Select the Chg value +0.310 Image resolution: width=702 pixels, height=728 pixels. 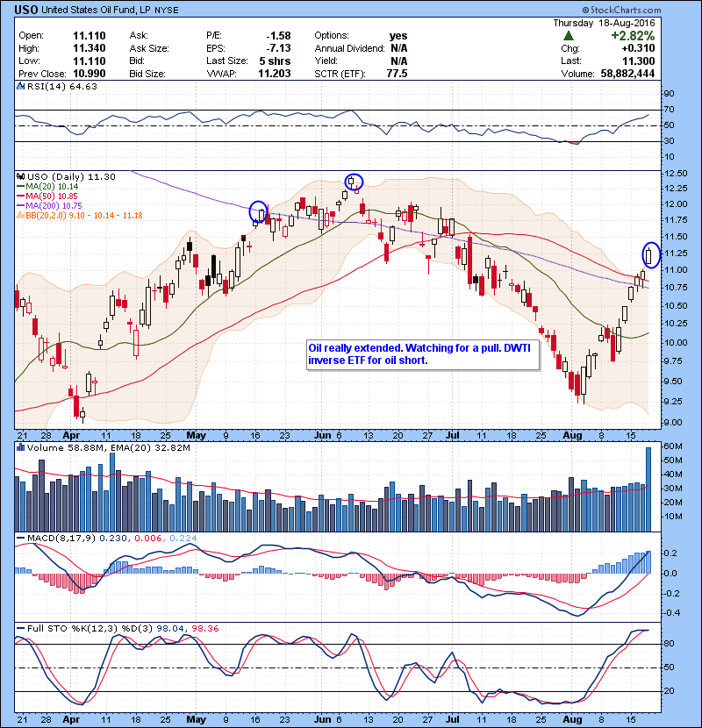coord(638,48)
